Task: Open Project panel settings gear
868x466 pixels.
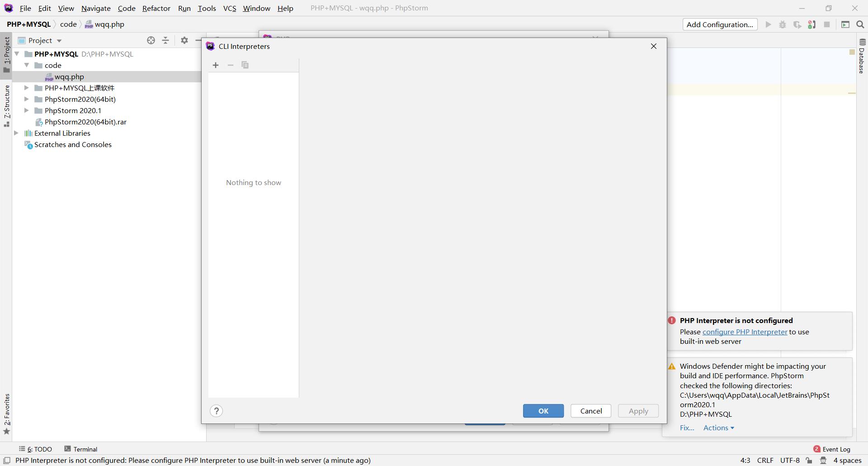Action: click(184, 40)
